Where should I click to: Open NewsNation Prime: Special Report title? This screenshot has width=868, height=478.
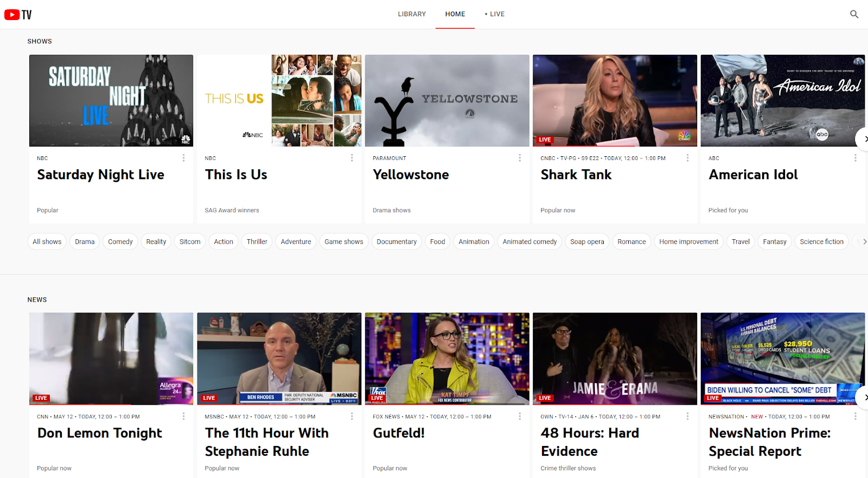coord(770,442)
